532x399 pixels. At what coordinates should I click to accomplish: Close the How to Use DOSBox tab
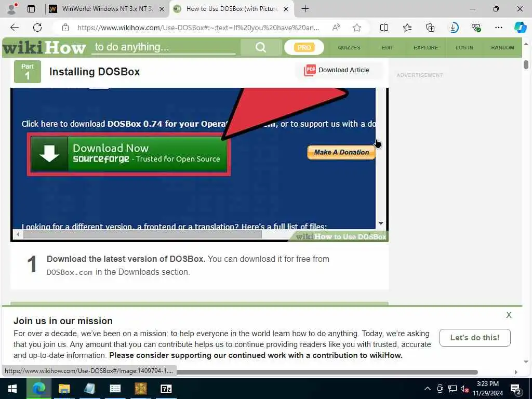pyautogui.click(x=286, y=9)
